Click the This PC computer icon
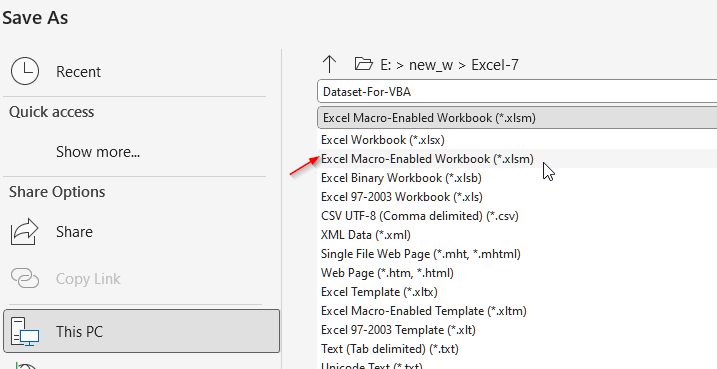This screenshot has width=717, height=369. click(x=26, y=332)
